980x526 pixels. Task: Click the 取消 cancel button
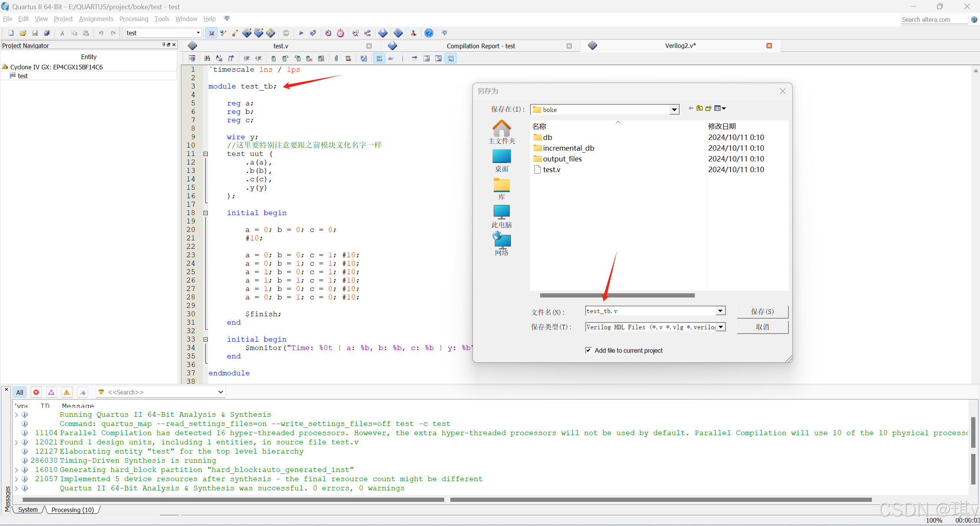(762, 327)
